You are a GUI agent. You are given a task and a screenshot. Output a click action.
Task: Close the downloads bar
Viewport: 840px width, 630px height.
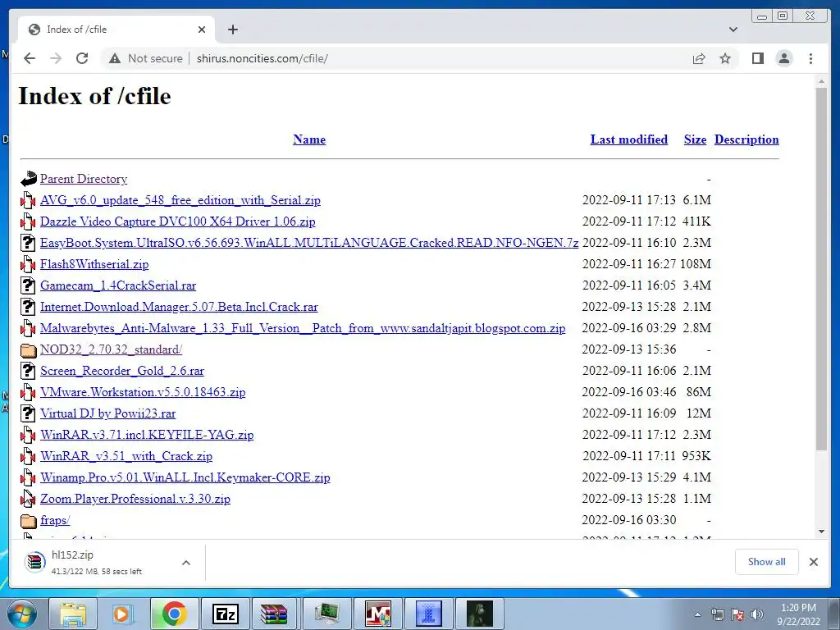click(x=813, y=561)
